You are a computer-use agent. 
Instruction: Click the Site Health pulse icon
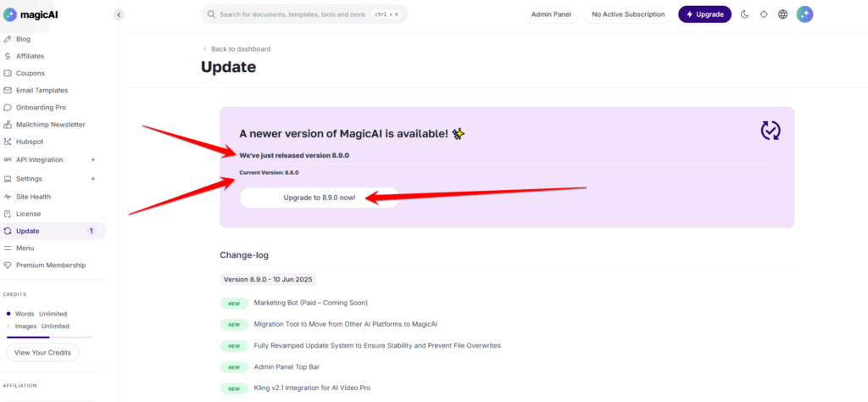click(x=7, y=197)
